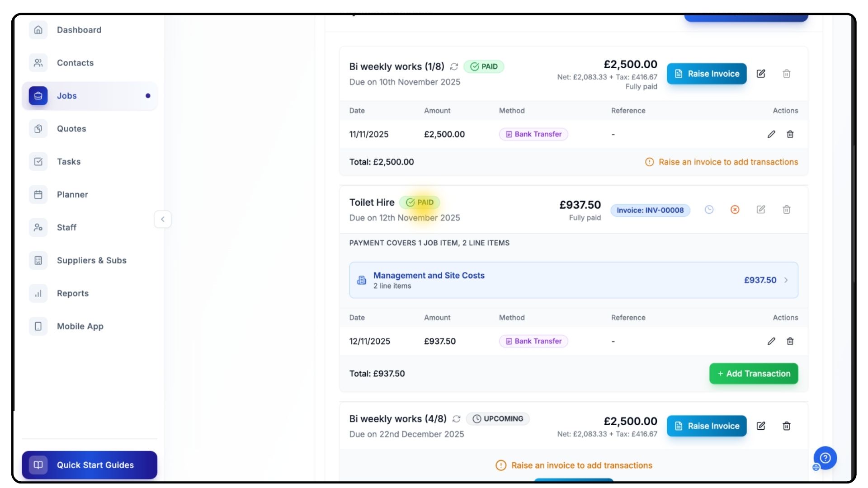Click the recurring icon next to Bi weekly works (4/8)

tap(457, 419)
